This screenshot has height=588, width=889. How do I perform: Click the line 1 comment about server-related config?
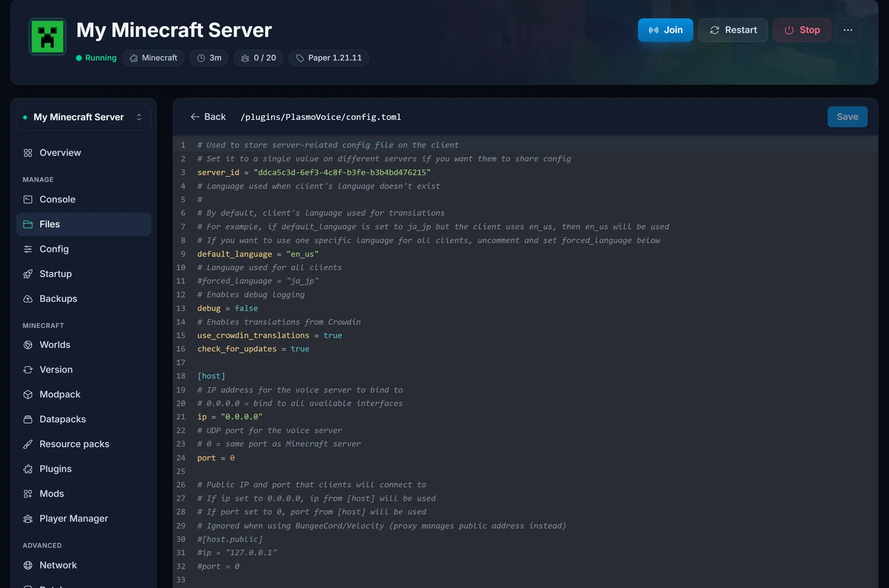(x=328, y=145)
